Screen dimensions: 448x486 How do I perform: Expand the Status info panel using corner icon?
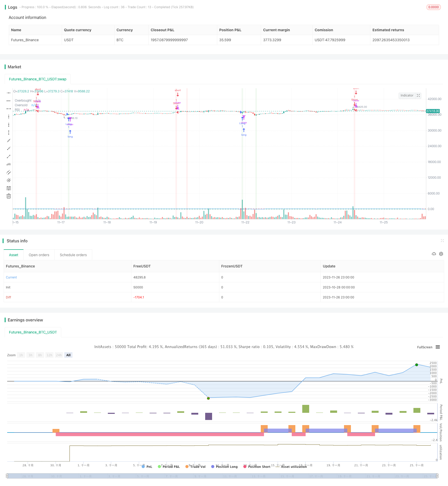click(x=442, y=241)
